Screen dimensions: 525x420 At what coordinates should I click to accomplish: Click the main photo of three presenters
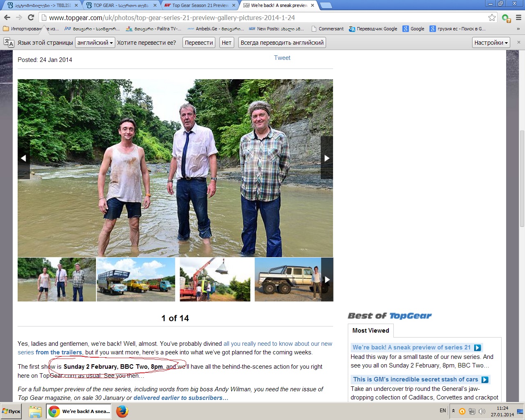175,168
